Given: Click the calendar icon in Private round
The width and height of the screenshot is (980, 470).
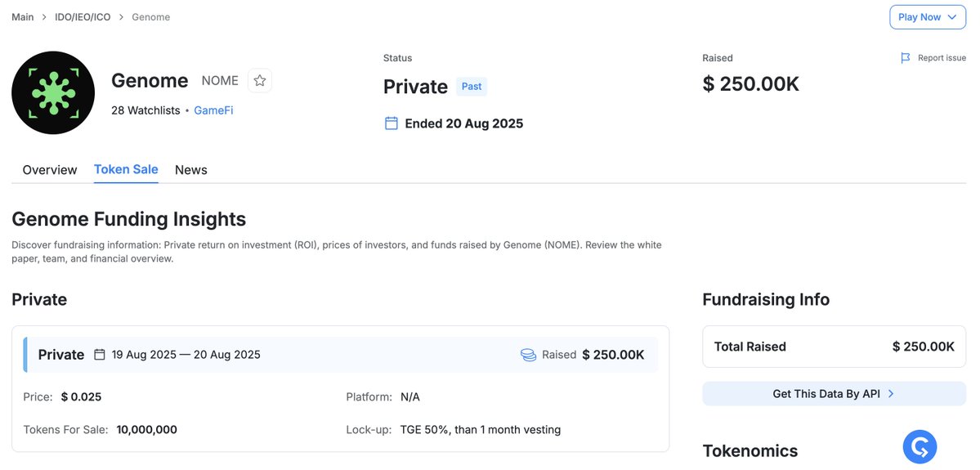Looking at the screenshot, I should 100,355.
